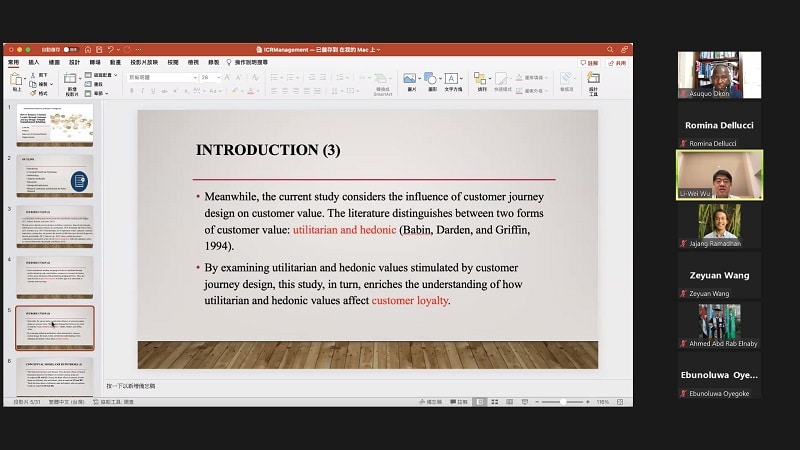Click the Text Box icon

point(452,80)
